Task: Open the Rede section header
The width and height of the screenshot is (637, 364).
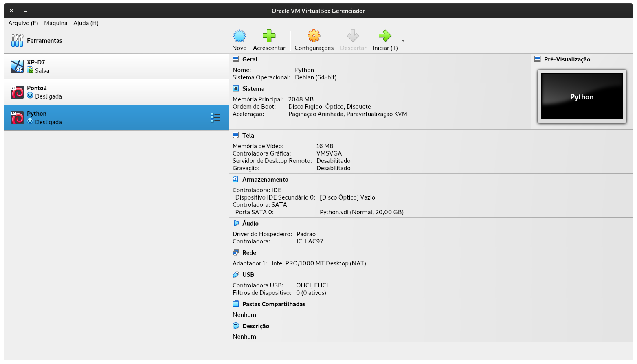Action: point(249,253)
